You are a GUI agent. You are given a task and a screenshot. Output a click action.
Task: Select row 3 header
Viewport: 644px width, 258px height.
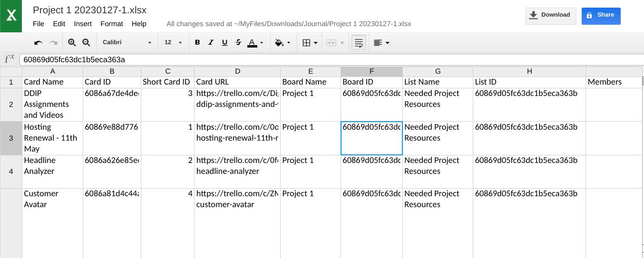pyautogui.click(x=11, y=138)
